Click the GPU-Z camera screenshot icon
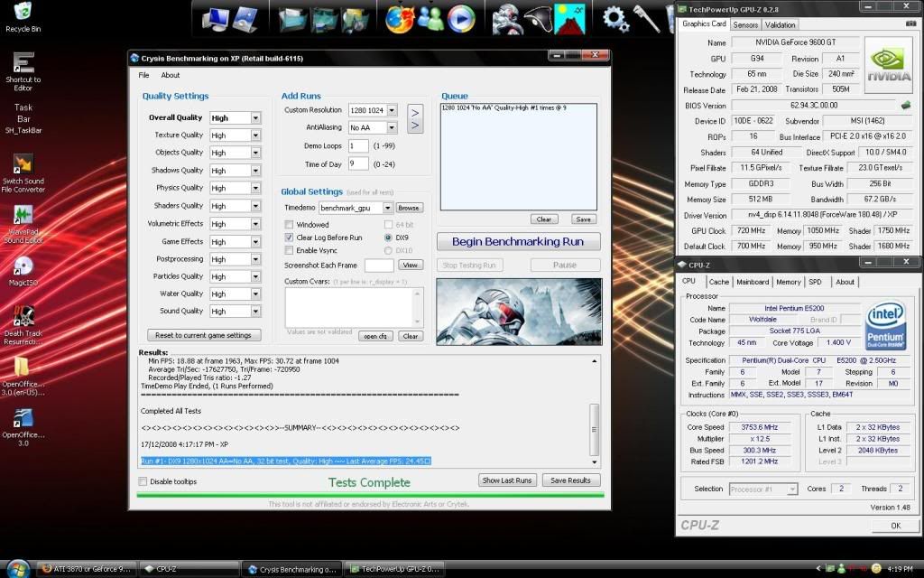The width and height of the screenshot is (924, 578). pyautogui.click(x=910, y=23)
